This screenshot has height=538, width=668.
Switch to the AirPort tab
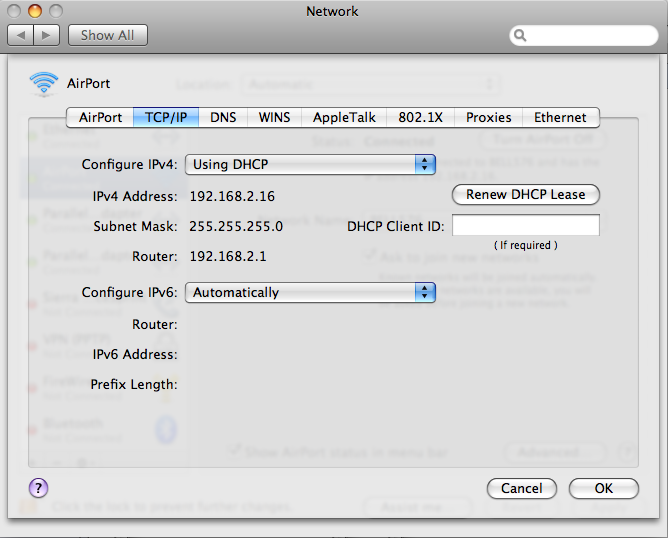tap(100, 117)
